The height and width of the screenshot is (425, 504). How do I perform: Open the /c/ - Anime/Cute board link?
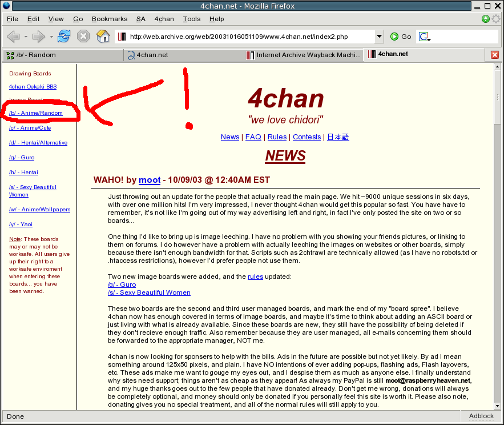click(30, 128)
